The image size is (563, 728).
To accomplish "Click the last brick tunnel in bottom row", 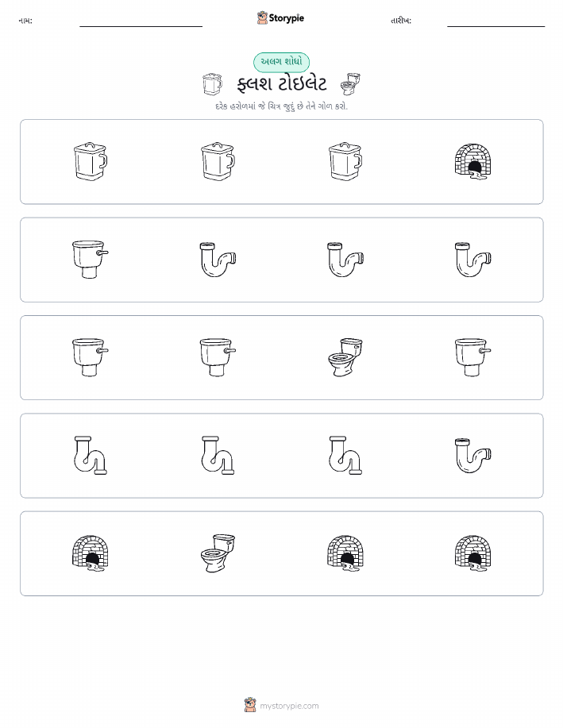I will (x=473, y=553).
